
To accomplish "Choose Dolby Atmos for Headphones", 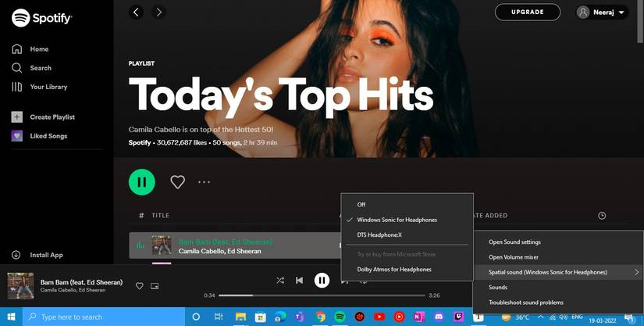I will point(407,269).
